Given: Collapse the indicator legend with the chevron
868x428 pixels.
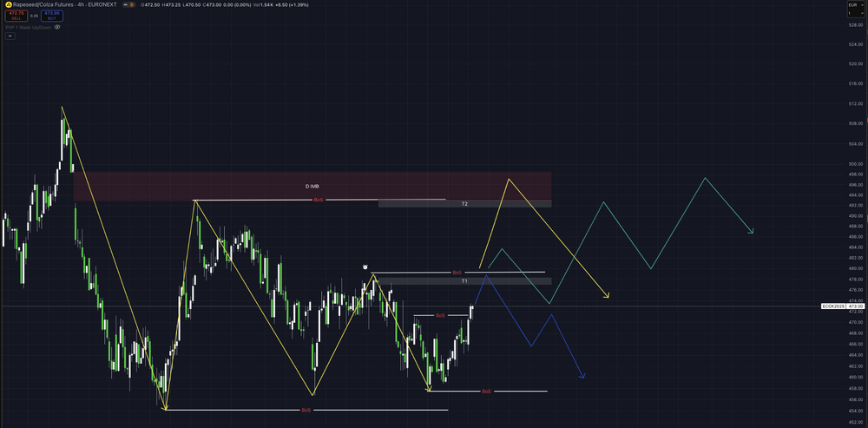Looking at the screenshot, I should pos(10,36).
